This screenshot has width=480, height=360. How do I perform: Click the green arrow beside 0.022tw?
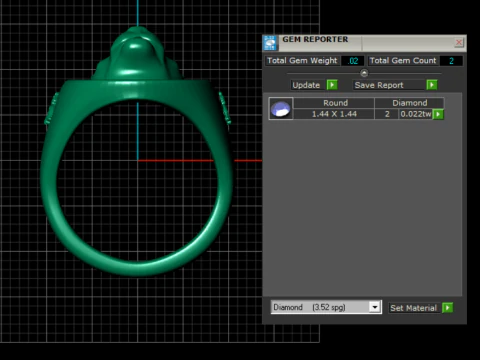[438, 114]
